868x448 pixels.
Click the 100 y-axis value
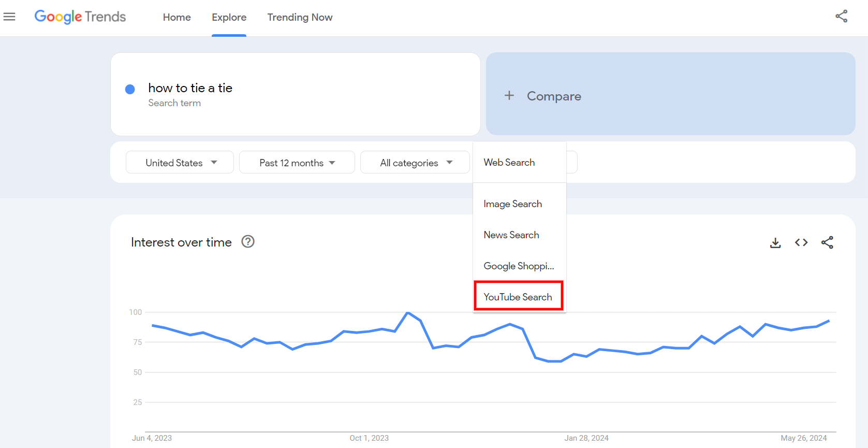(x=136, y=312)
